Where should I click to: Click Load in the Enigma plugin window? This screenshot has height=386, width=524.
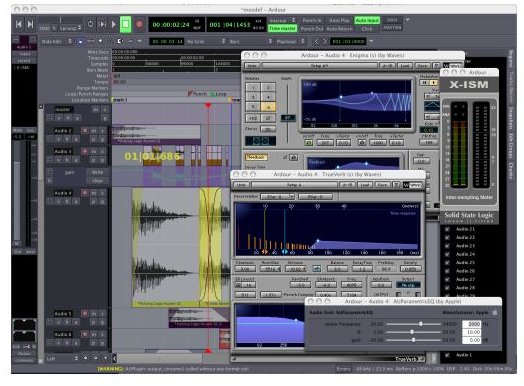tap(405, 66)
